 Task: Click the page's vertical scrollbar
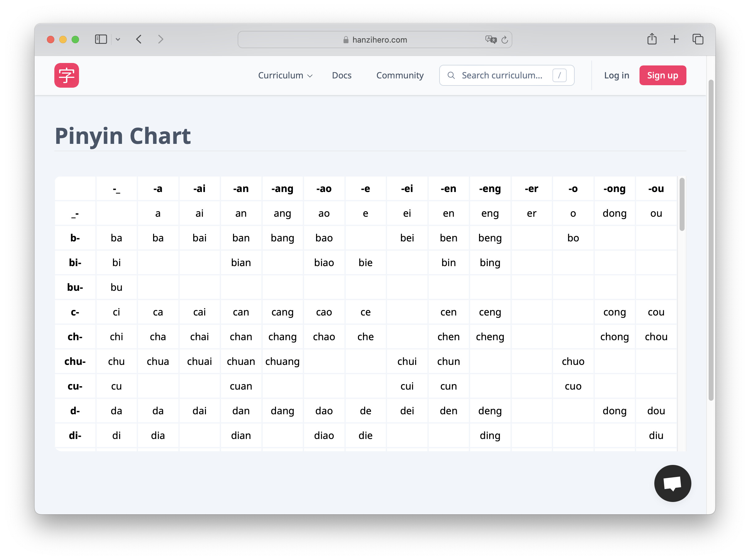(711, 240)
